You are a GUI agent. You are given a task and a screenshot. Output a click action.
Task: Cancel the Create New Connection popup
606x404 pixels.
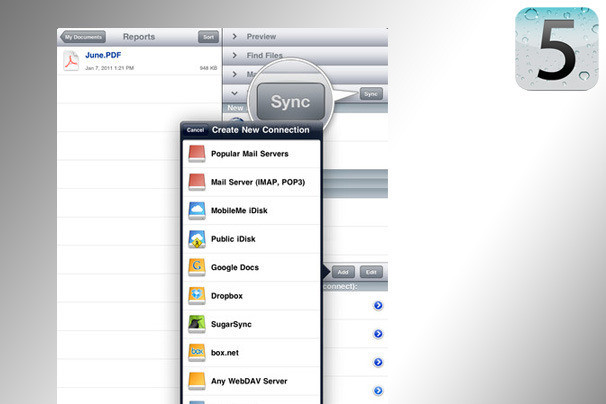coord(195,130)
